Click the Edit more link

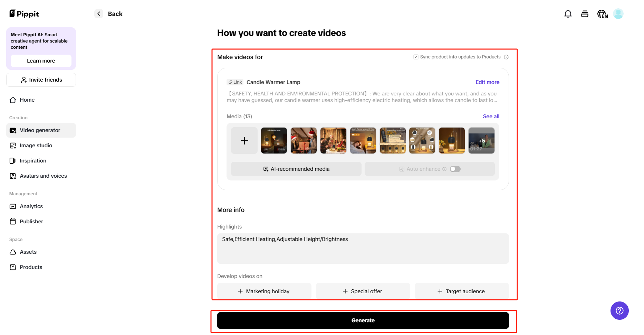487,82
